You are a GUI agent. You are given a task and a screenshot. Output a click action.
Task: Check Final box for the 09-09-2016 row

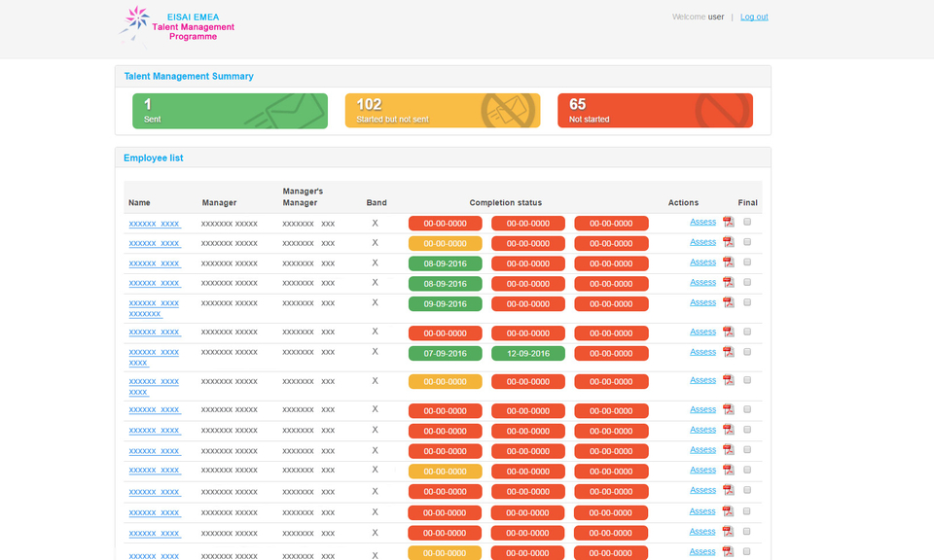coord(747,302)
